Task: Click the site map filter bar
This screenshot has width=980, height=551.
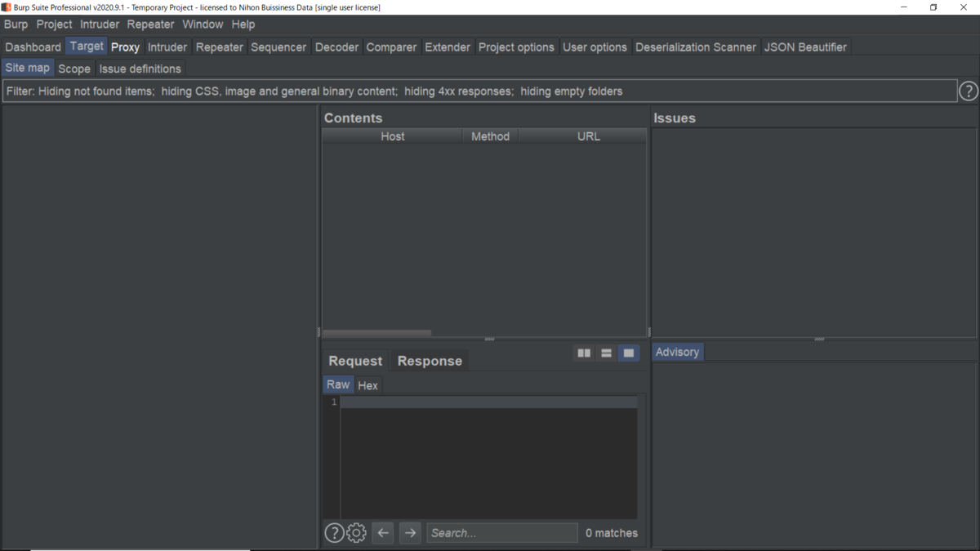Action: point(479,91)
